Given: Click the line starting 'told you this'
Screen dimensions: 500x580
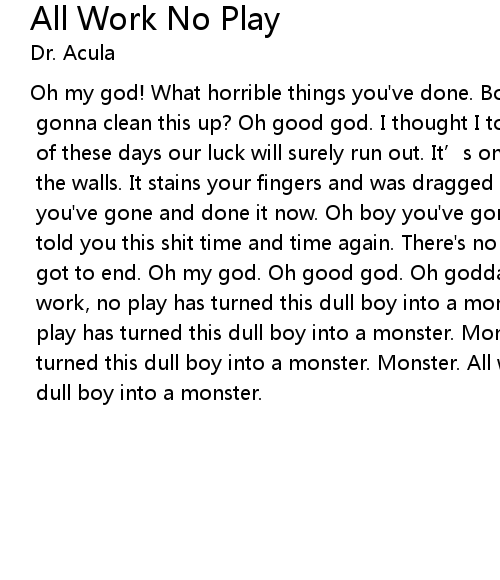Looking at the screenshot, I should 268,243.
